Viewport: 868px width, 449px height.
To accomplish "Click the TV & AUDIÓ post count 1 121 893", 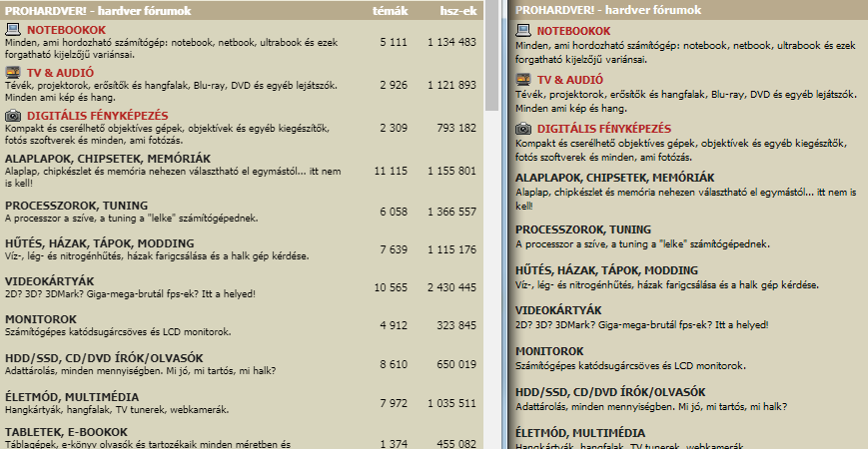I will point(451,85).
